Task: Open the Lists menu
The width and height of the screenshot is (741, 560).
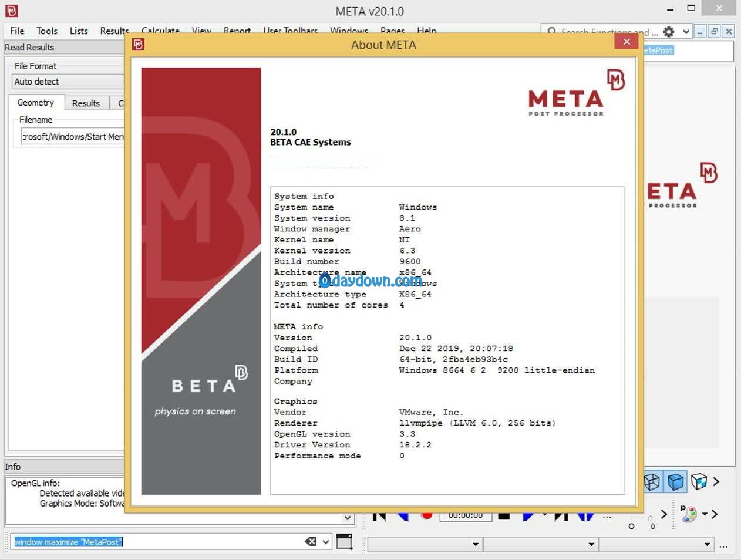Action: click(x=79, y=31)
